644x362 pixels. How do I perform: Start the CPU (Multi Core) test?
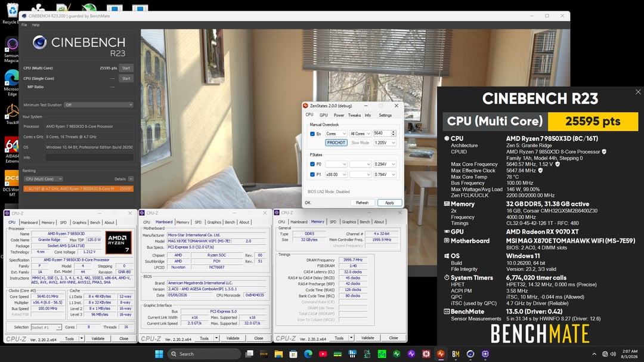(126, 68)
